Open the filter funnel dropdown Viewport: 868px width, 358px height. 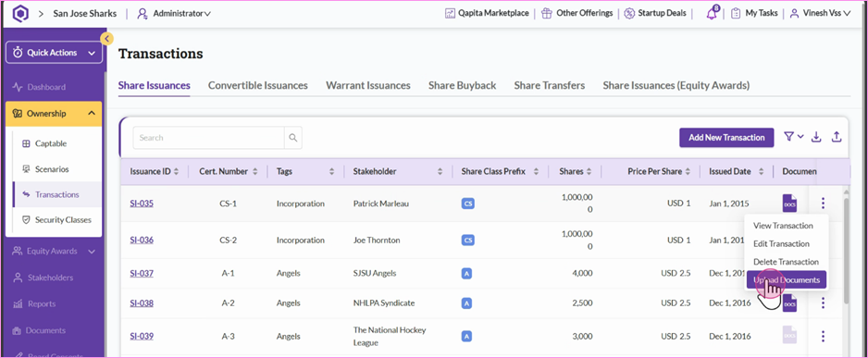[x=794, y=137]
